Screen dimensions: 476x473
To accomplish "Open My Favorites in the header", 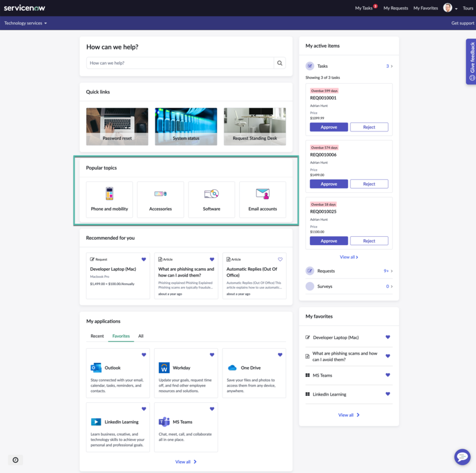I will [x=425, y=8].
